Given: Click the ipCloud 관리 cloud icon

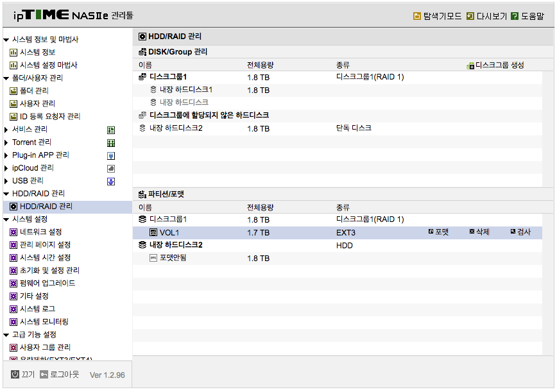Looking at the screenshot, I should click(111, 168).
